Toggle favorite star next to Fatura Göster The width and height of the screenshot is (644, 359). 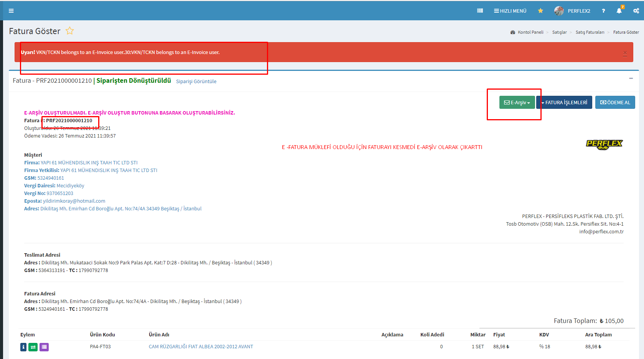coord(69,31)
